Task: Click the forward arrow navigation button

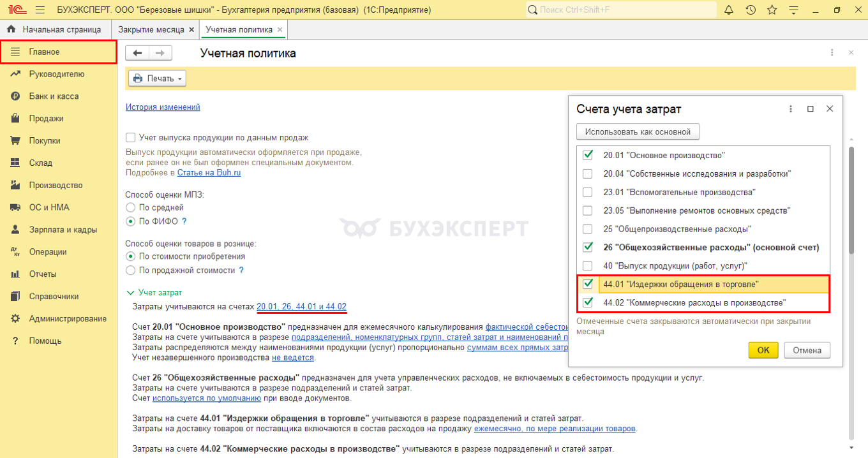Action: pyautogui.click(x=160, y=53)
